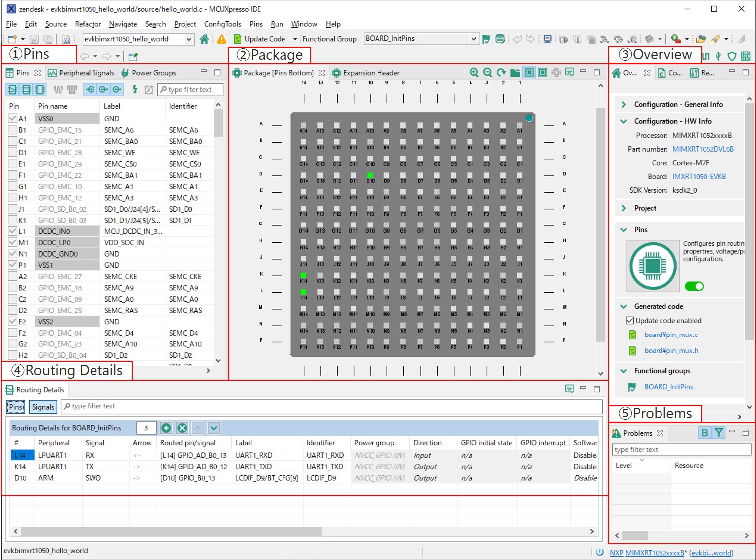Expand the Project section
Viewport: 756px width, 560px height.
click(x=624, y=208)
